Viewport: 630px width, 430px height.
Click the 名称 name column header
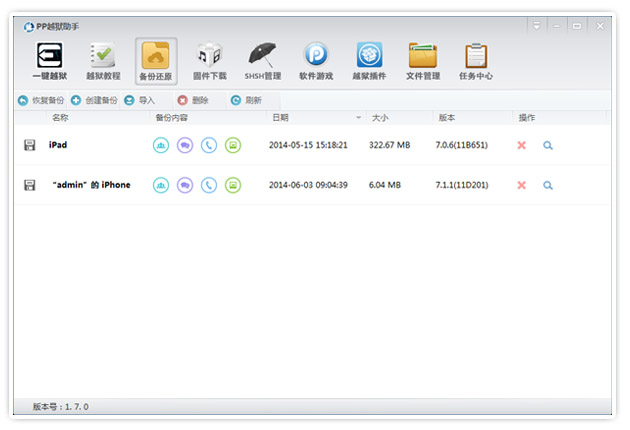(60, 118)
